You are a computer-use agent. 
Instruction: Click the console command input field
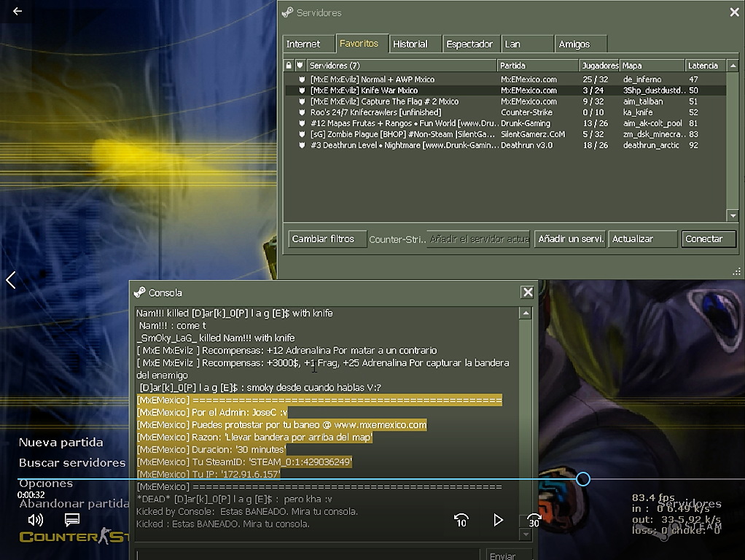[308, 555]
